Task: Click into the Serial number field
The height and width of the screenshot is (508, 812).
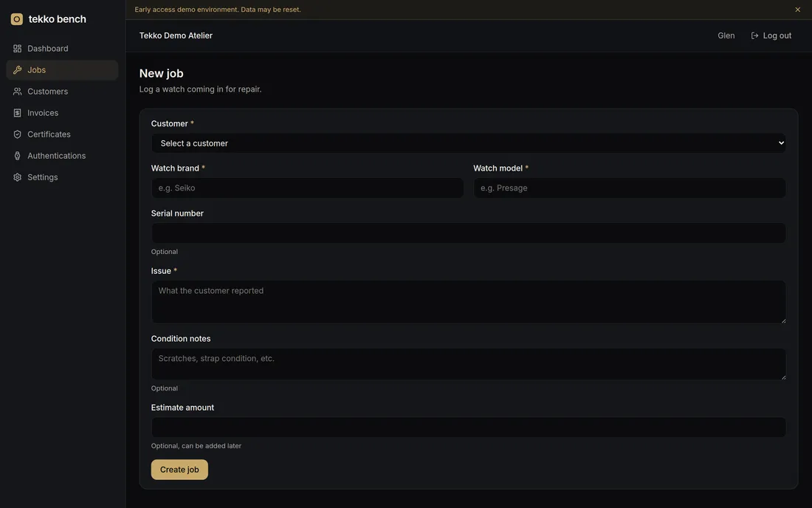Action: point(468,233)
